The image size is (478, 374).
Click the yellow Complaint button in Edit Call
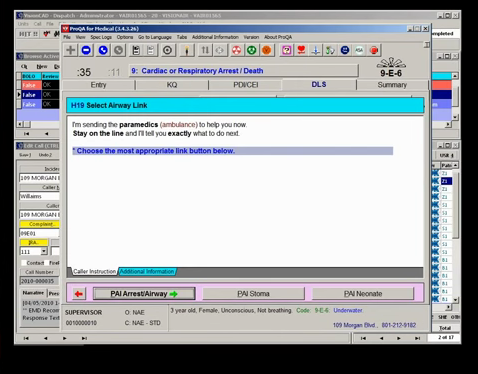pos(40,224)
